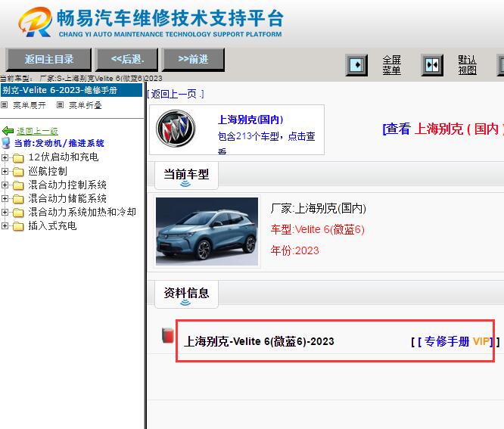
Task: Select 当前车型 tab
Action: coord(186,175)
